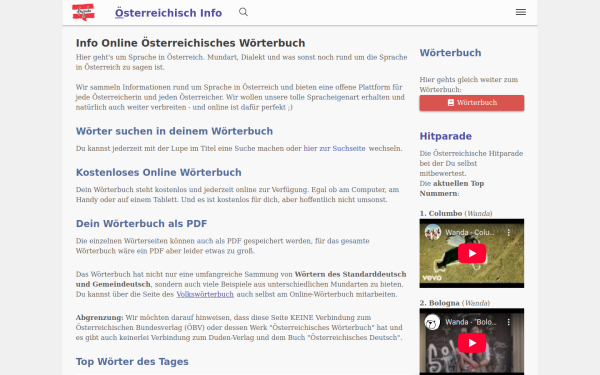Follow the 'hier zur Suchseite' link
The height and width of the screenshot is (375, 600).
334,148
